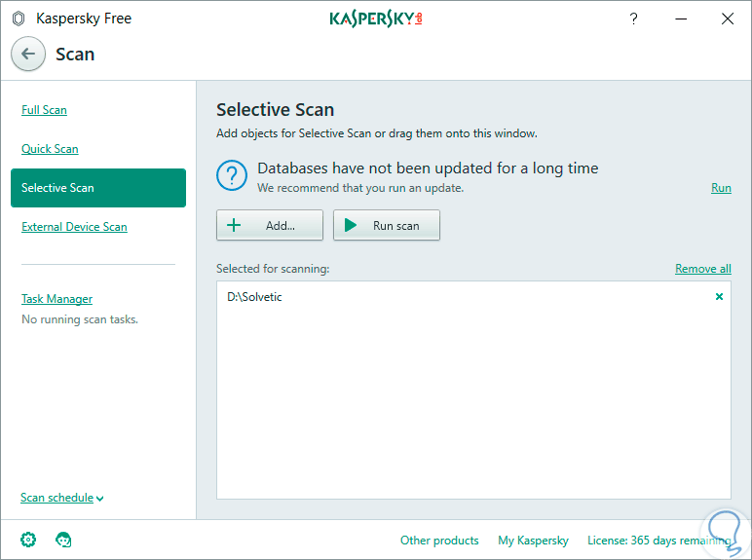752x560 pixels.
Task: Minimize the Kaspersky Free window
Action: (x=681, y=19)
